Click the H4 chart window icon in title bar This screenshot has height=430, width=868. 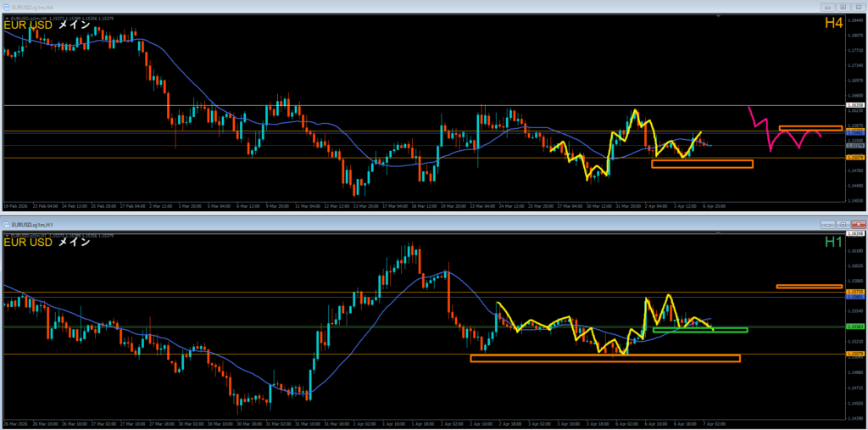(8, 8)
